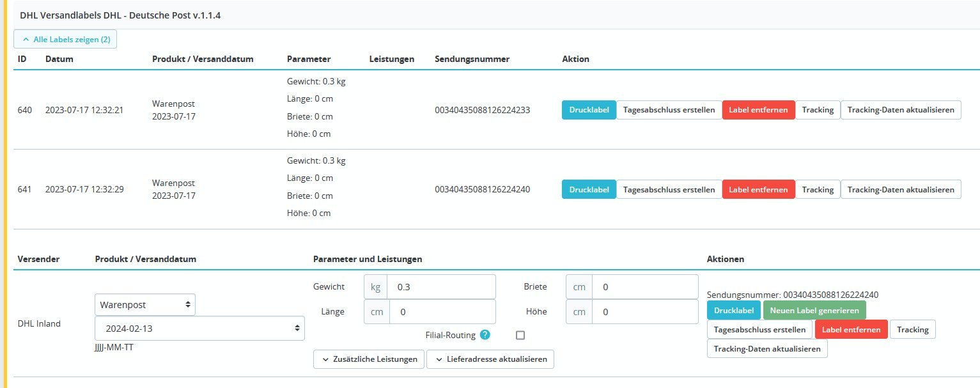Click Tracking-Daten aktualisieren for label 641

(x=901, y=189)
